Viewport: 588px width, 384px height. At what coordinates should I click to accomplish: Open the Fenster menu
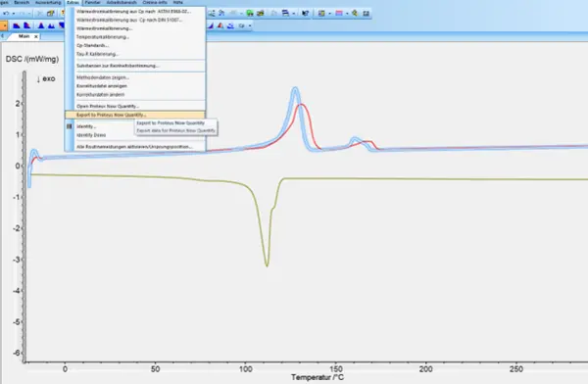coord(93,2)
